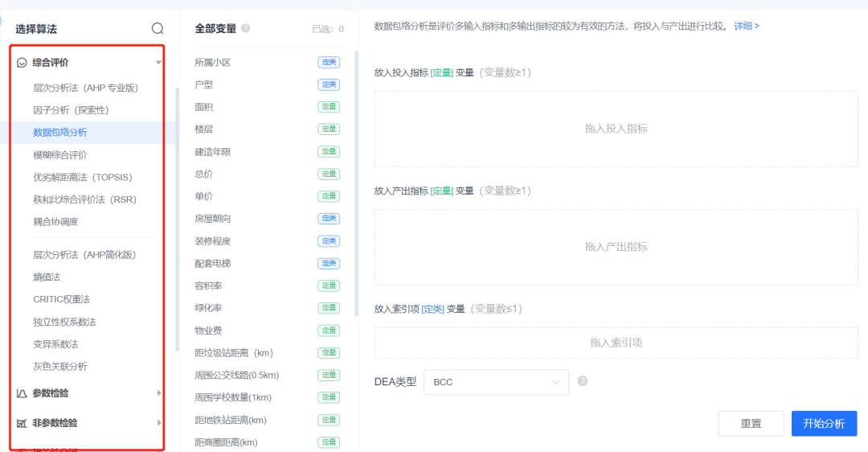
Task: Select the 物业费 variable
Action: [208, 331]
